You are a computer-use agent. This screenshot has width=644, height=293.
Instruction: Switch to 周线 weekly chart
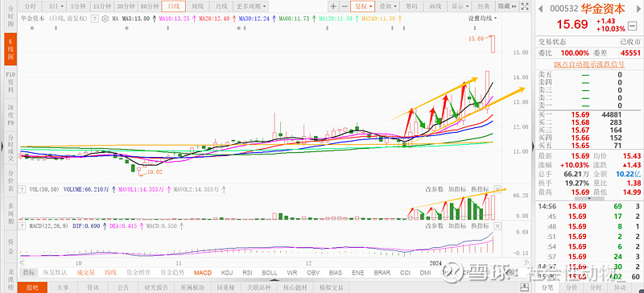(197, 6)
